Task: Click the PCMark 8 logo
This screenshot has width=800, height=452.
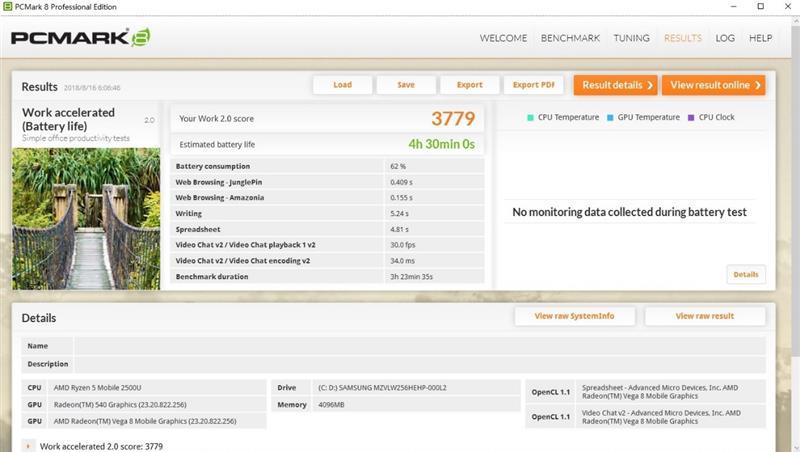Action: pos(80,39)
